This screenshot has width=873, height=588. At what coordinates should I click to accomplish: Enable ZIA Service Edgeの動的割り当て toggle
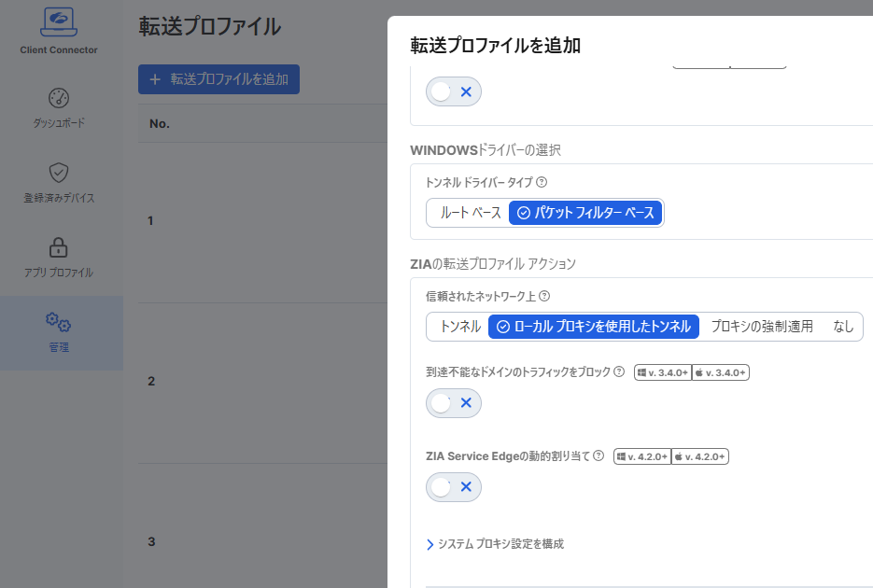click(453, 487)
